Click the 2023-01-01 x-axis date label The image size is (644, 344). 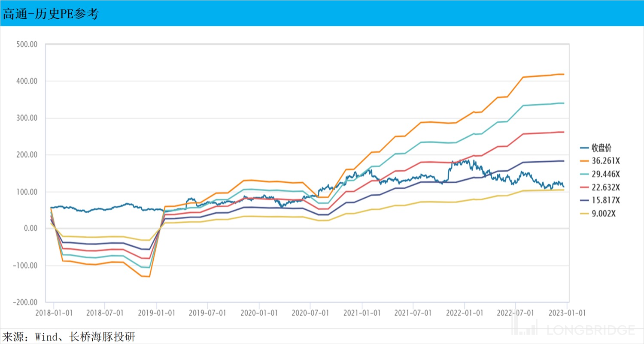(567, 313)
